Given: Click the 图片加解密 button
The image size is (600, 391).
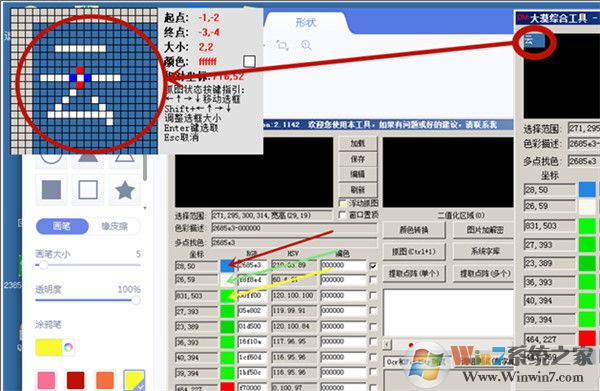Looking at the screenshot, I should point(485,230).
